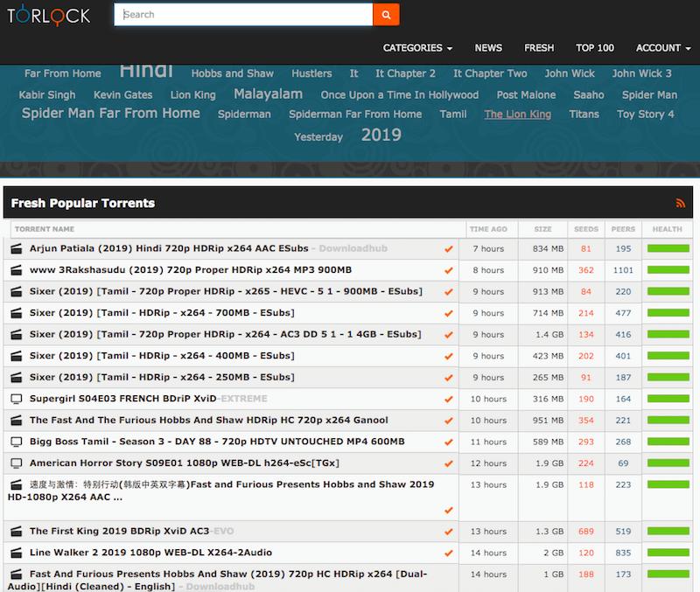Select The Lion King tag link
Screen dimensions: 700x592
518,115
